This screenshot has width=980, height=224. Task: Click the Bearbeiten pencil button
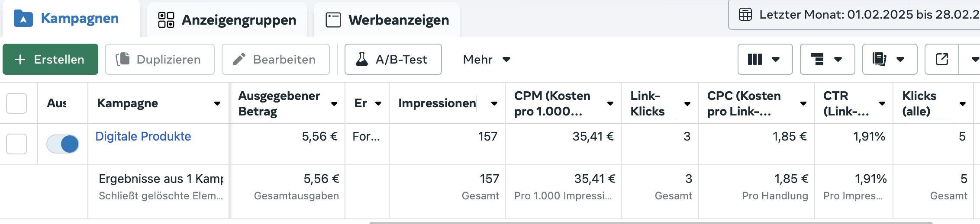276,59
